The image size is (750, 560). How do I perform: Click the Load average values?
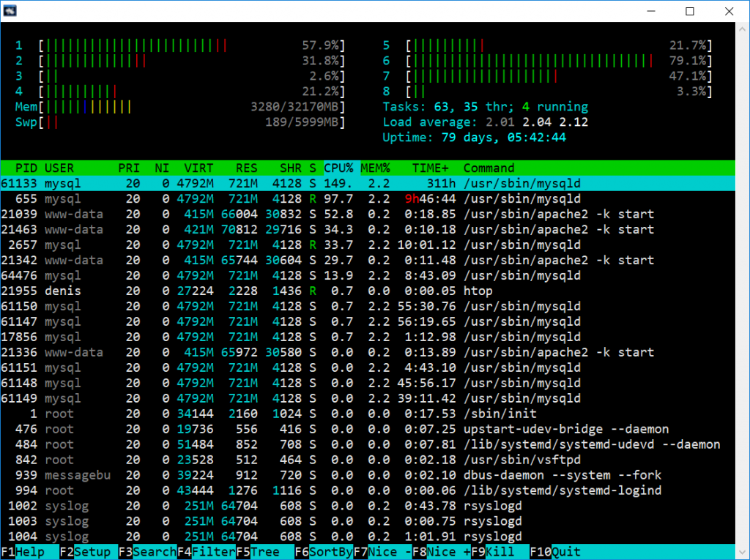pyautogui.click(x=537, y=122)
